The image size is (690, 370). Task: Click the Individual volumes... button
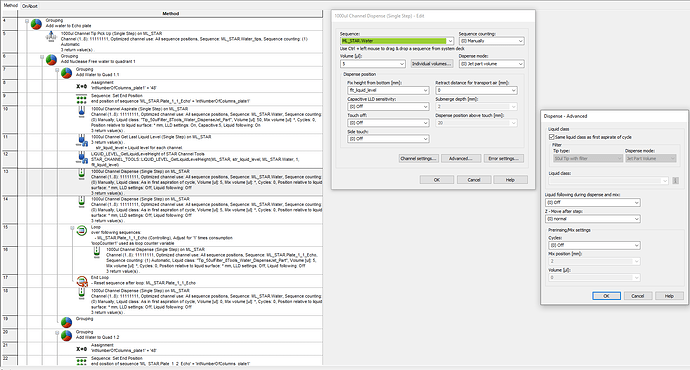pyautogui.click(x=432, y=64)
